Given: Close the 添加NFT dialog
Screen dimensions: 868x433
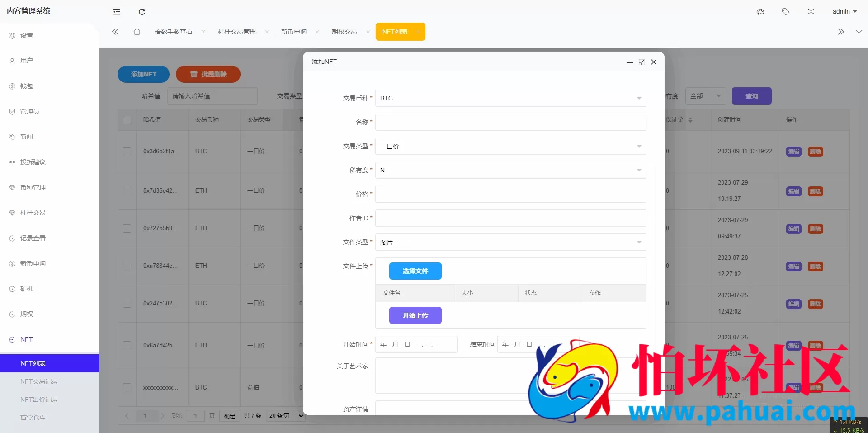Looking at the screenshot, I should [x=654, y=62].
